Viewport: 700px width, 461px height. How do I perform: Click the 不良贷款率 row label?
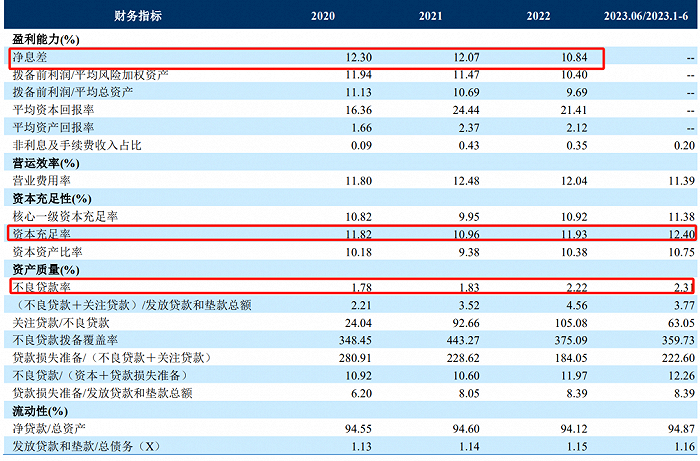[42, 287]
